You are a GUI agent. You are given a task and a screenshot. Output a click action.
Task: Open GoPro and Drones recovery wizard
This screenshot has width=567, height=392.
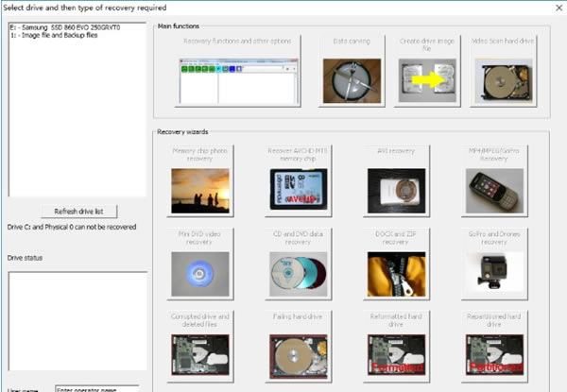(494, 264)
